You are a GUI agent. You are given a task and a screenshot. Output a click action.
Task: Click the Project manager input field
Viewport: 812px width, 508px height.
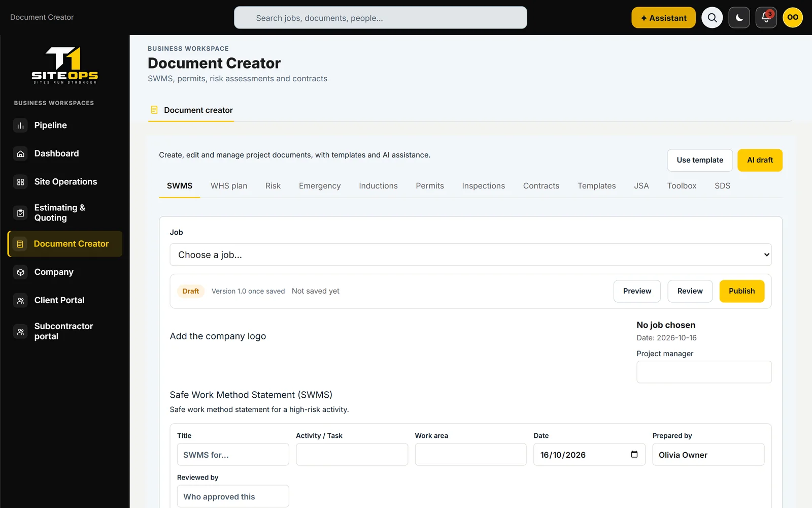[x=704, y=372]
